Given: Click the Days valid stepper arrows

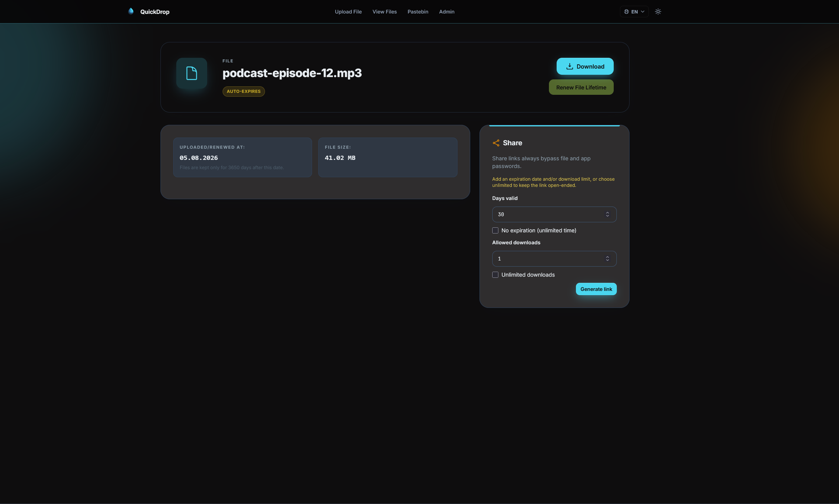Looking at the screenshot, I should (607, 214).
